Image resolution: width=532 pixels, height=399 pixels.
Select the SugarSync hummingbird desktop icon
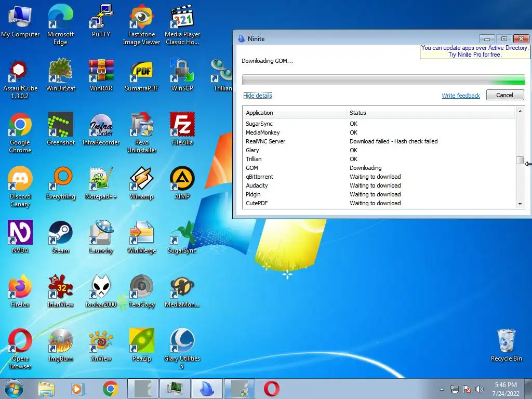tap(182, 237)
